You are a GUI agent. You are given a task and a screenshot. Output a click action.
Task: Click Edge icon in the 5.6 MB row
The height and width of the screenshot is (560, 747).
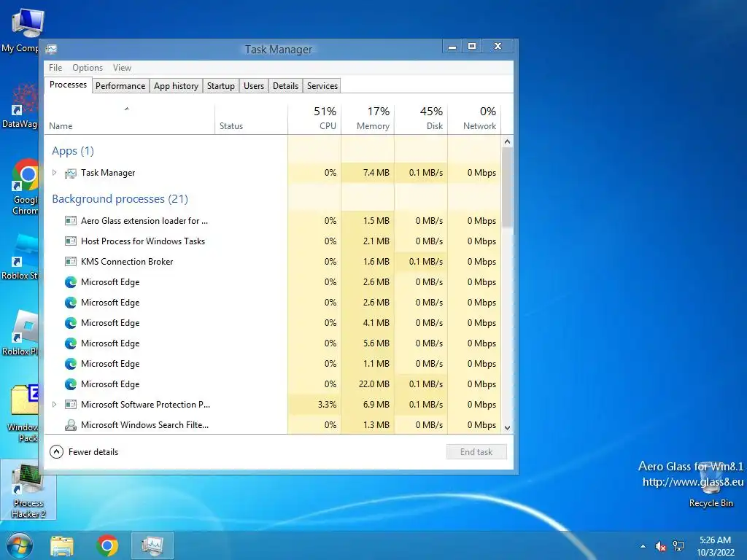pos(71,343)
